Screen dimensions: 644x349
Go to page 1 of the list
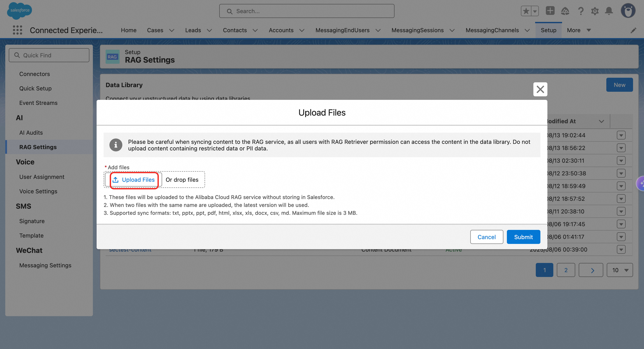point(544,270)
